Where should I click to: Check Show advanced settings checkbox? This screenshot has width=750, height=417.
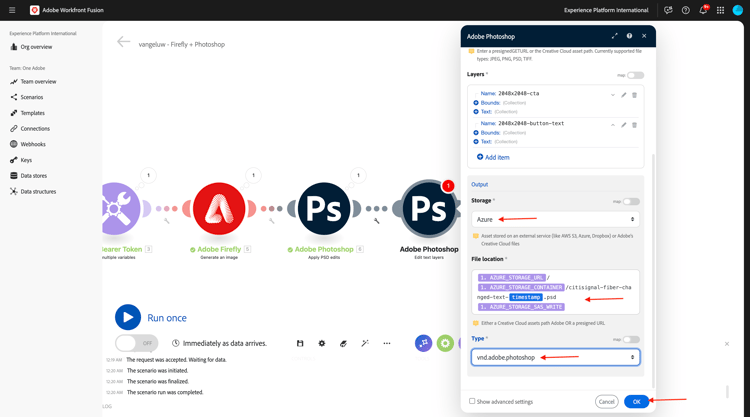pos(472,401)
